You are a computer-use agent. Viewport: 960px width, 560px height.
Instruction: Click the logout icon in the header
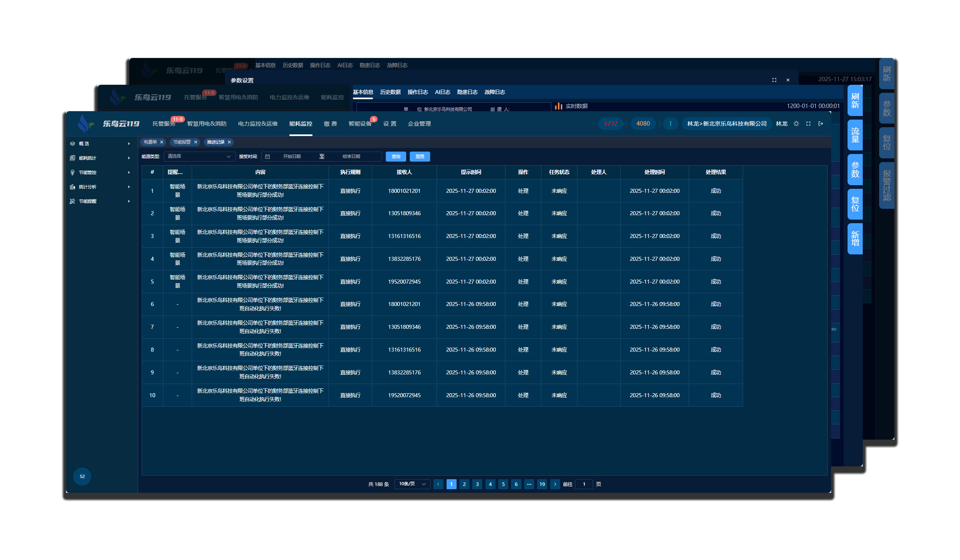(x=821, y=124)
